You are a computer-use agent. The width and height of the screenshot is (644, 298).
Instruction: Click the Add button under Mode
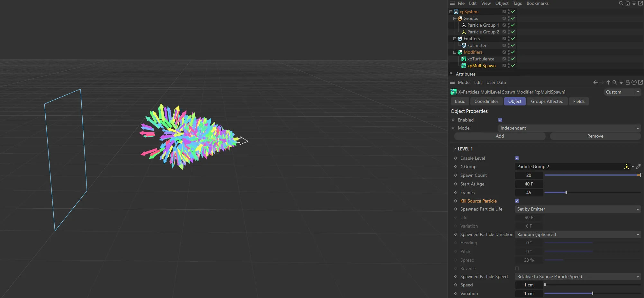pyautogui.click(x=499, y=136)
